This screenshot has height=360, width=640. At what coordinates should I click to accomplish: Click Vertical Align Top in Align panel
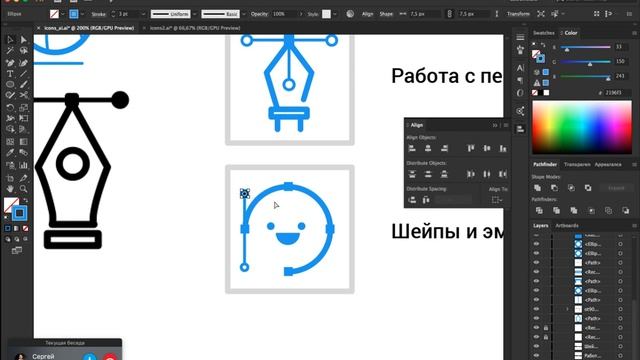pyautogui.click(x=471, y=149)
